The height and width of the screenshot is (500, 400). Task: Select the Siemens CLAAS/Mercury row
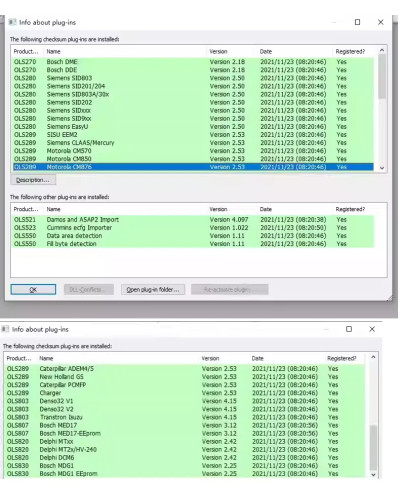pyautogui.click(x=193, y=143)
